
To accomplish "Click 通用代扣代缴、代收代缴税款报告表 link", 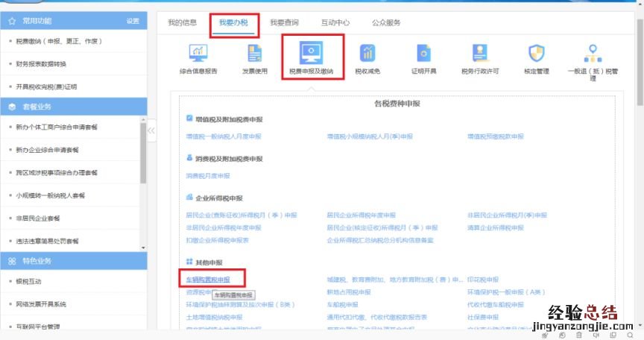I will pyautogui.click(x=376, y=318).
